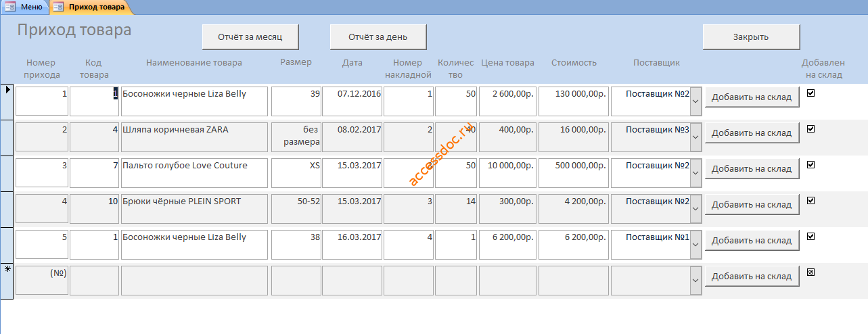Click the date field 08.02.2017

[x=352, y=137]
